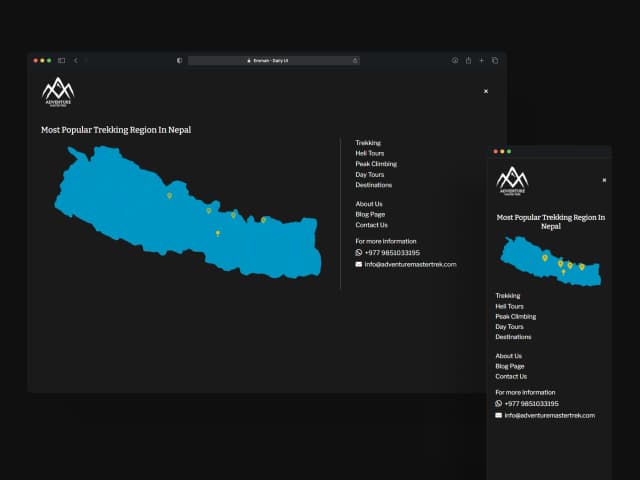Click the Safari share icon
640x480 pixels.
pos(468,60)
